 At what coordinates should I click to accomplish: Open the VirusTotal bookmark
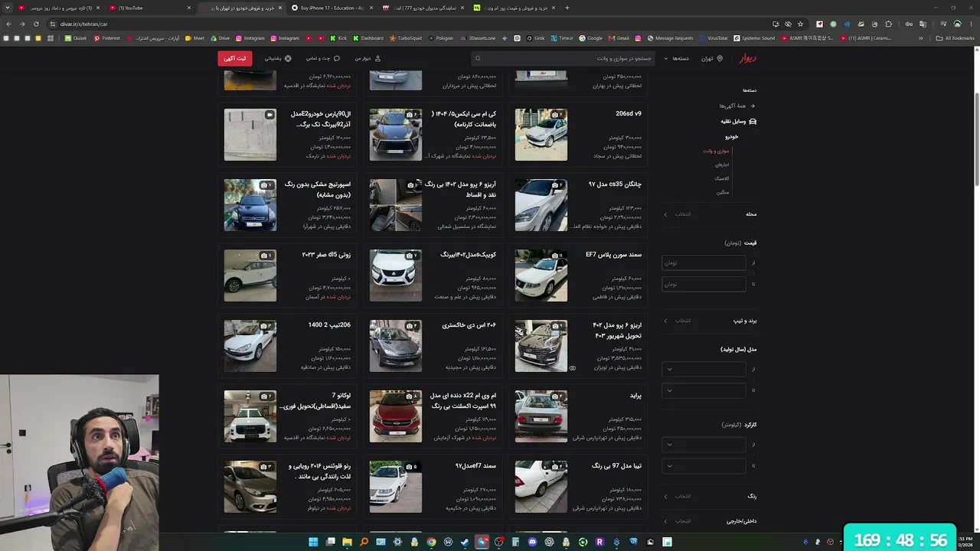[714, 38]
